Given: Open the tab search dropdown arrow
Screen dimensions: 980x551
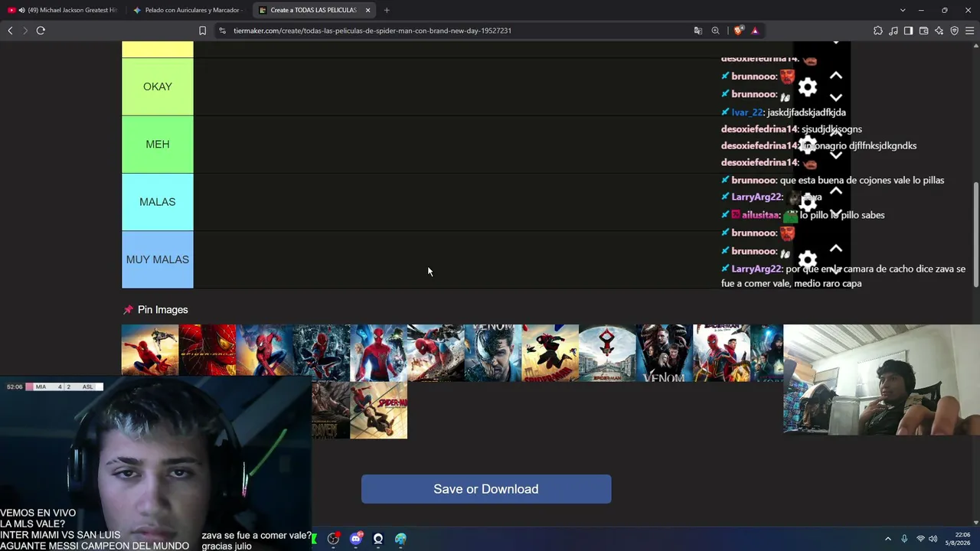Looking at the screenshot, I should 903,10.
